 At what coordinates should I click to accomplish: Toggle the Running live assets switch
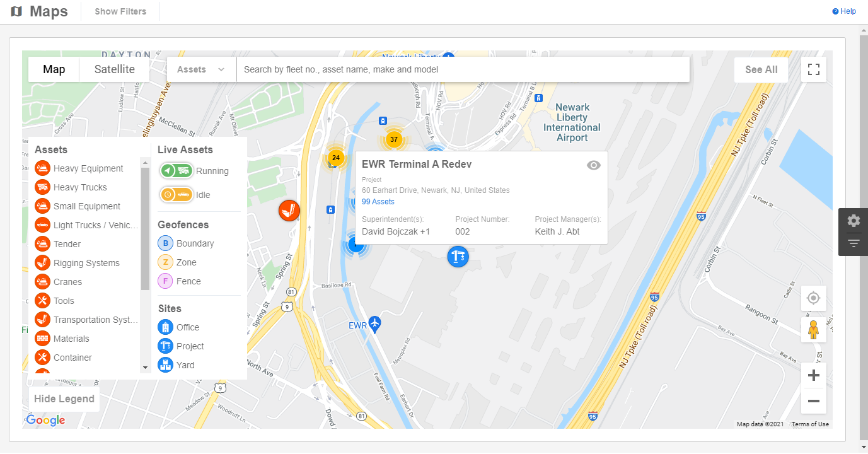pyautogui.click(x=175, y=170)
